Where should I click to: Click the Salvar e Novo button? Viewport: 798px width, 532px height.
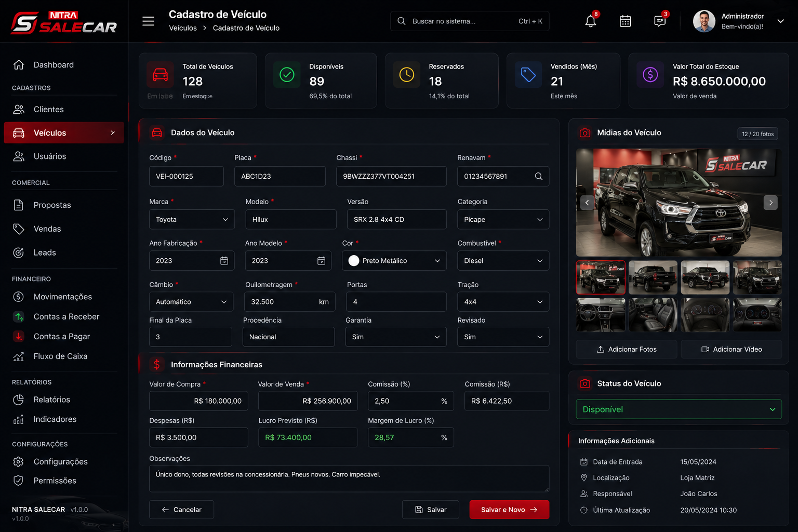tap(509, 510)
